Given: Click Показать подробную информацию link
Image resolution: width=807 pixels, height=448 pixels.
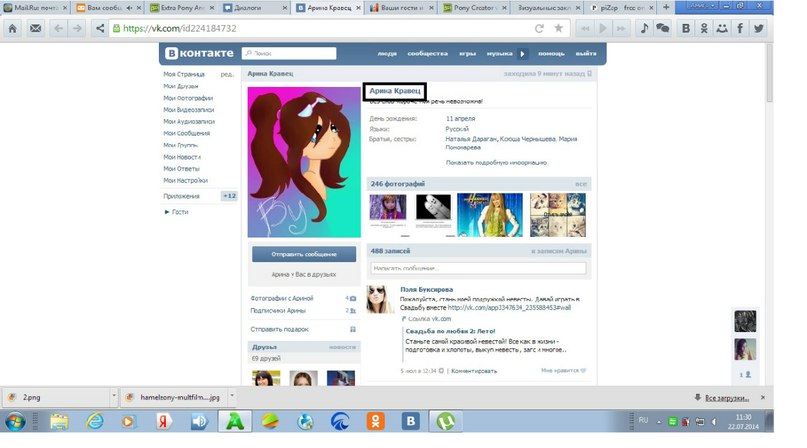Looking at the screenshot, I should [496, 162].
